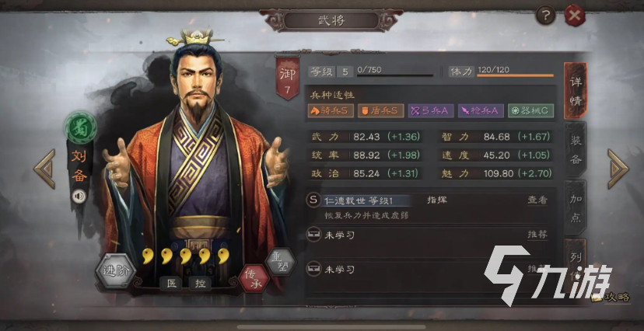644x331 pixels.
Task: Switch to the 装备 equipment tab
Action: point(576,149)
